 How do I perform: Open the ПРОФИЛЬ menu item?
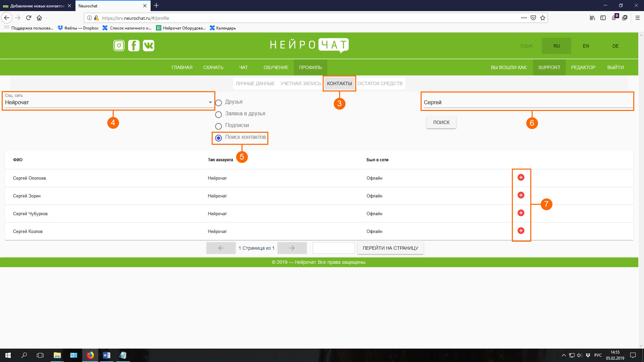coord(311,67)
